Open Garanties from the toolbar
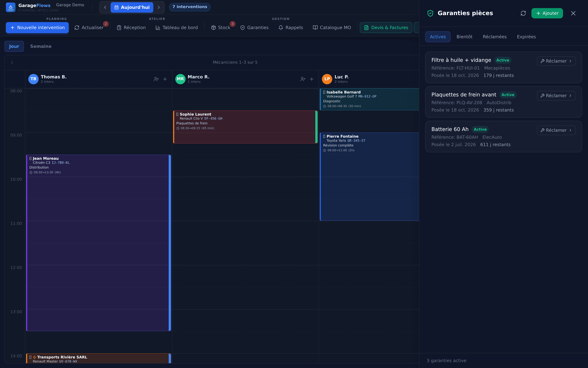Image resolution: width=588 pixels, height=368 pixels. click(x=254, y=27)
